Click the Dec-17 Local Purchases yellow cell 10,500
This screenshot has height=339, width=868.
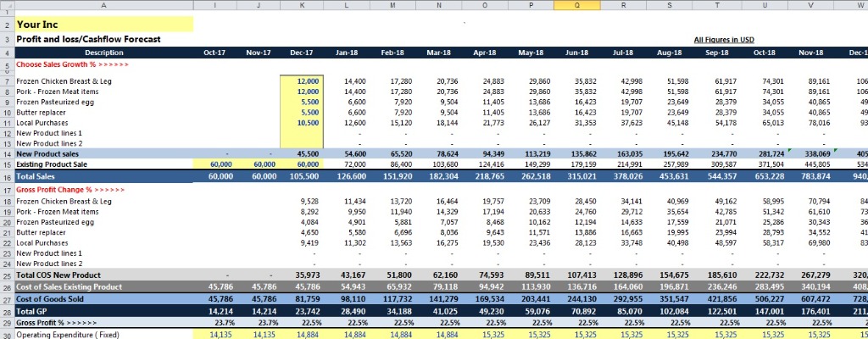pos(303,122)
